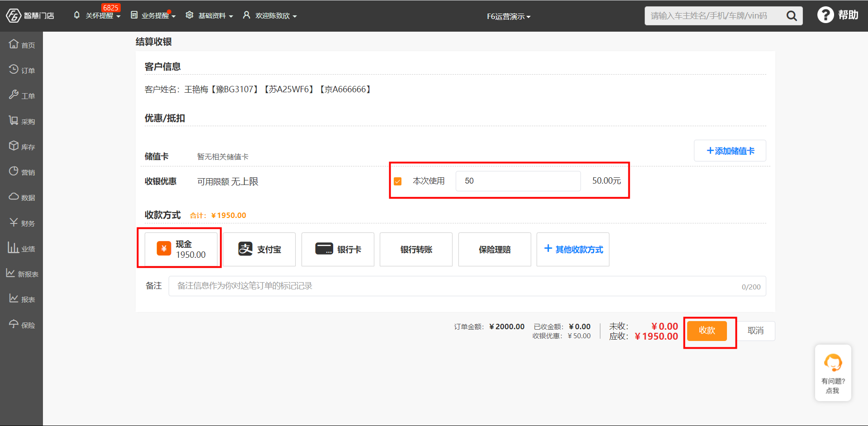Expand the 基础资料 dropdown arrow

pyautogui.click(x=231, y=16)
